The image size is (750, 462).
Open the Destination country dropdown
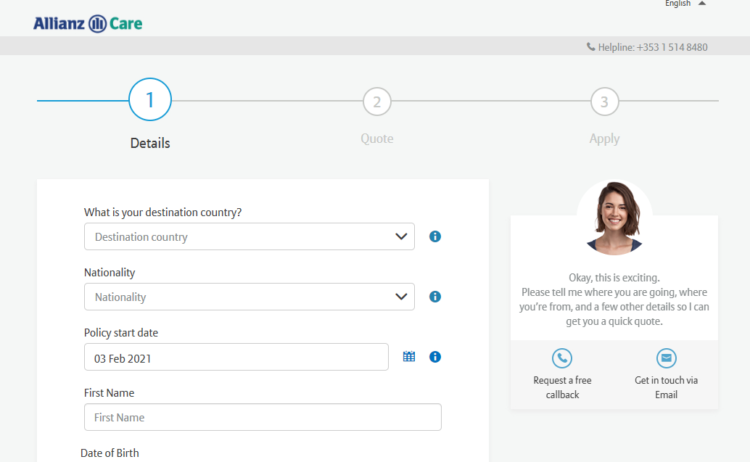click(249, 237)
